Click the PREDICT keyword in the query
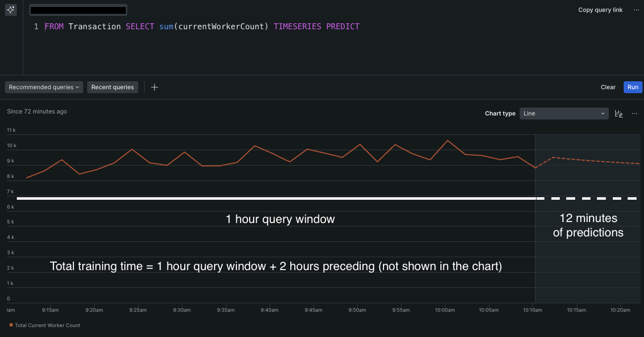 tap(343, 26)
